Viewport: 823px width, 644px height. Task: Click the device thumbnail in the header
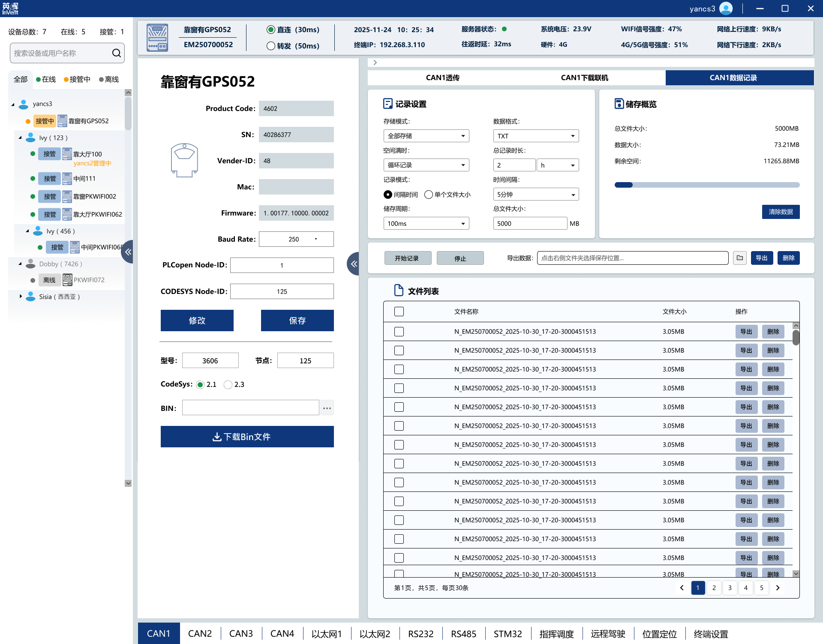(x=157, y=38)
